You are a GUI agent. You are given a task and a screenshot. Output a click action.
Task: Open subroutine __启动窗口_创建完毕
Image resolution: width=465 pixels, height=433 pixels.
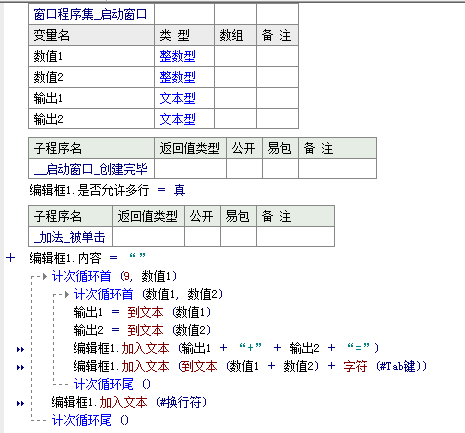(91, 169)
